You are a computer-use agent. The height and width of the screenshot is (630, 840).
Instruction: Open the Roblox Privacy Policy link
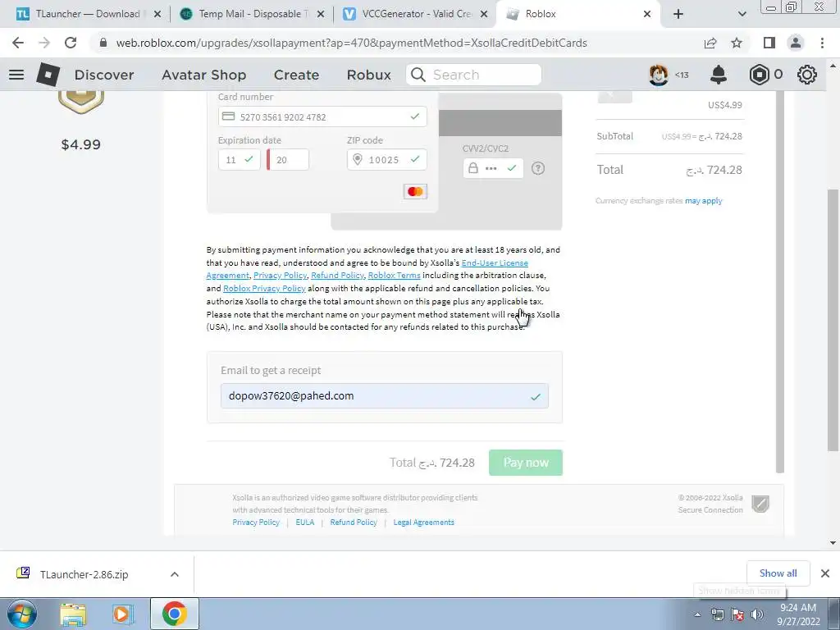(264, 288)
